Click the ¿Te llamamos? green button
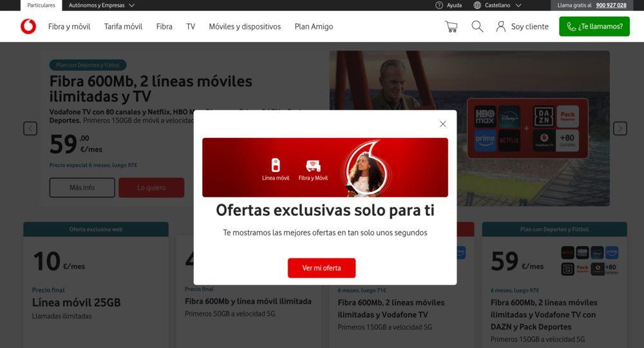The height and width of the screenshot is (348, 644). tap(594, 26)
